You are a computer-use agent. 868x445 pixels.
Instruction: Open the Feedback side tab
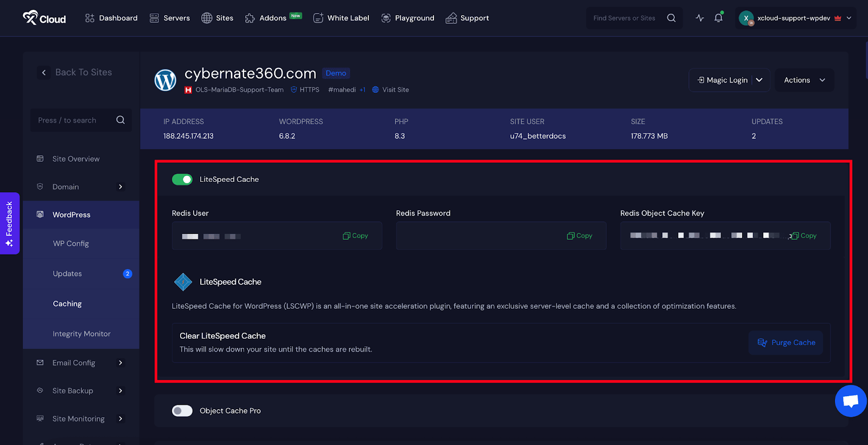(x=9, y=223)
